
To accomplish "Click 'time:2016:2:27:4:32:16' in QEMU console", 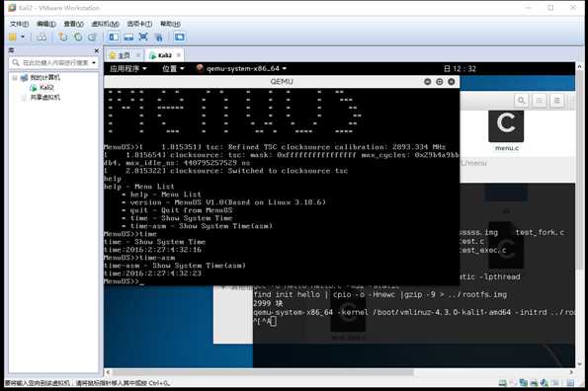I will click(152, 250).
